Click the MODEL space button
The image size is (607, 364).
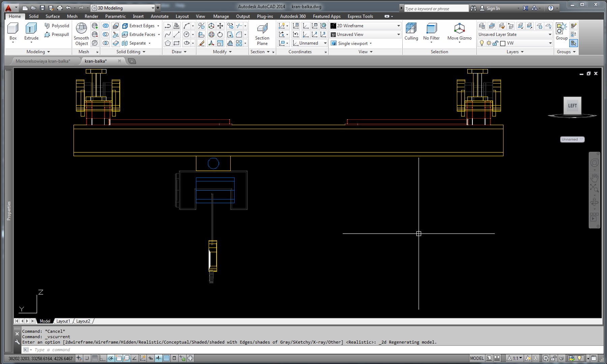[477, 358]
